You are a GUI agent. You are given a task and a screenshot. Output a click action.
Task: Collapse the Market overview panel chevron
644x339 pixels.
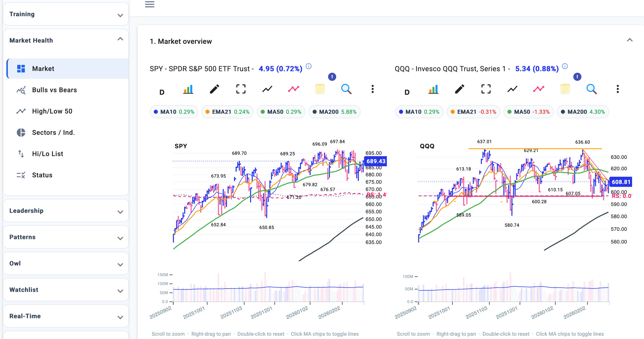630,40
